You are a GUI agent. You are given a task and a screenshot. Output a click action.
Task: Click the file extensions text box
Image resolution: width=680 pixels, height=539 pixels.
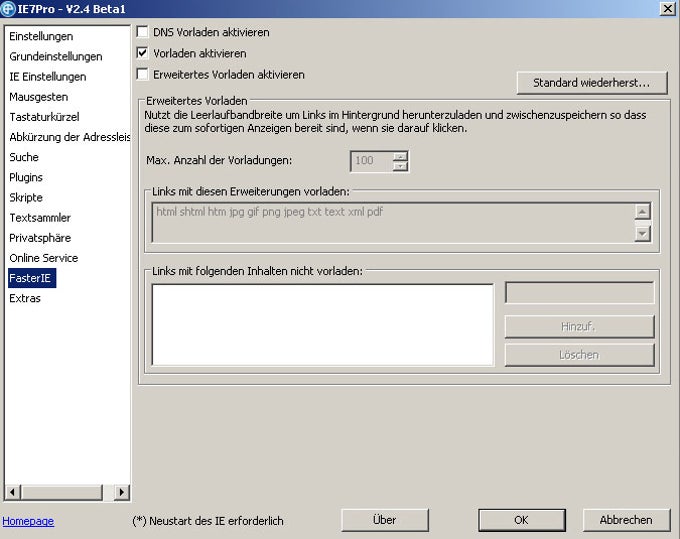coord(392,222)
